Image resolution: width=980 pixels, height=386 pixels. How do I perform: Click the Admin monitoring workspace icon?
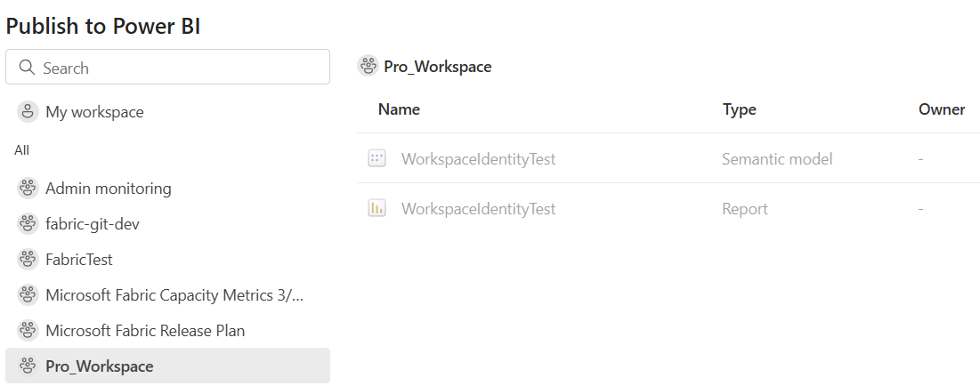(28, 189)
